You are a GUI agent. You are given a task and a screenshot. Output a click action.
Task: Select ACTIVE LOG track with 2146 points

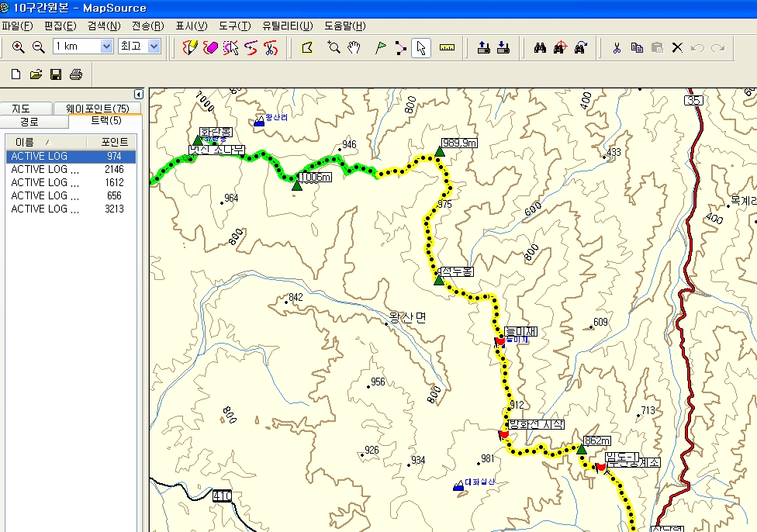tap(71, 169)
